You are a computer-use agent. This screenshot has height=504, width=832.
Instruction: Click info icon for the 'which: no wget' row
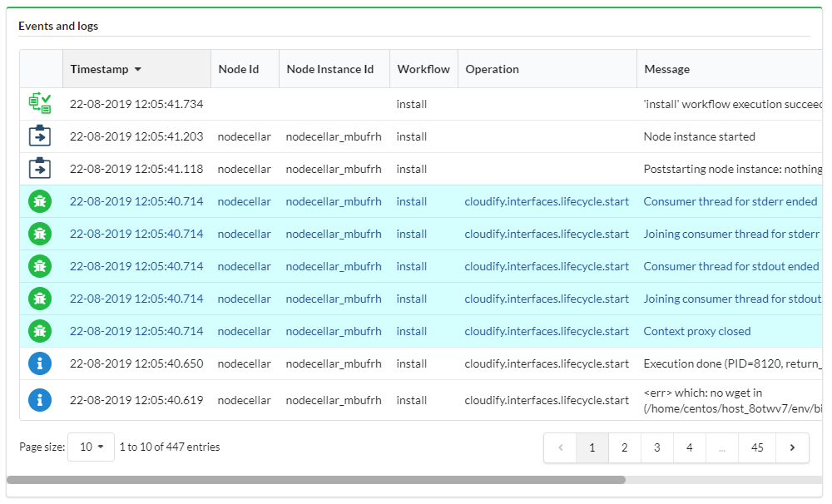[40, 400]
